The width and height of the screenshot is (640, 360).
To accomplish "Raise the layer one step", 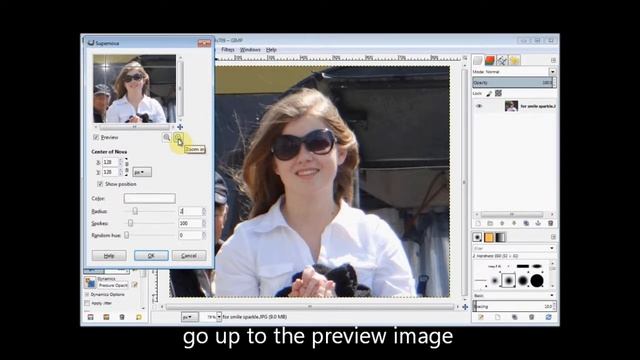I will [x=502, y=223].
